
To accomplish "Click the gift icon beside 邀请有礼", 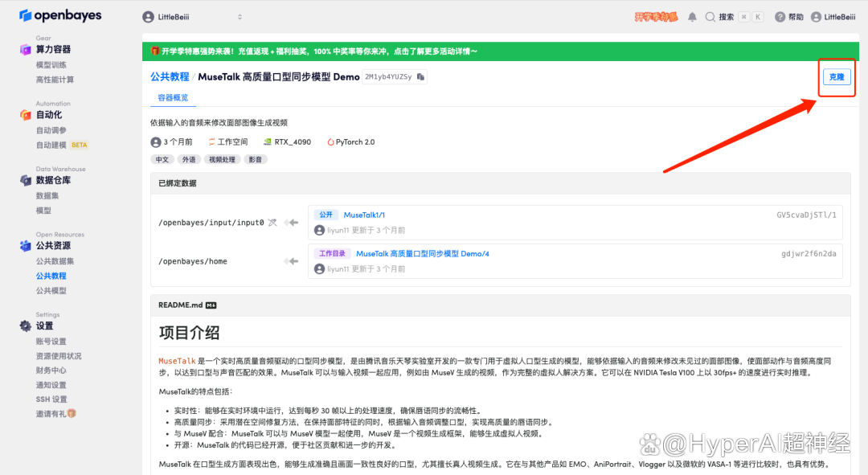I will click(x=72, y=414).
